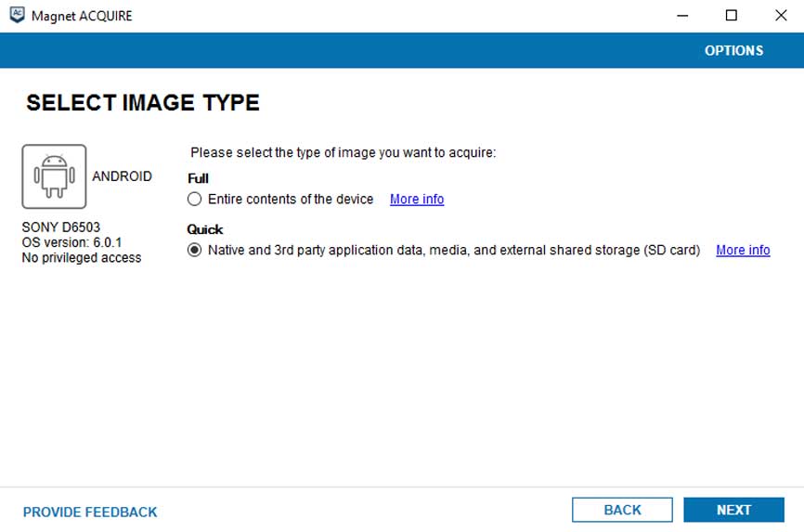Click the SELECT IMAGE TYPE heading

pyautogui.click(x=143, y=103)
